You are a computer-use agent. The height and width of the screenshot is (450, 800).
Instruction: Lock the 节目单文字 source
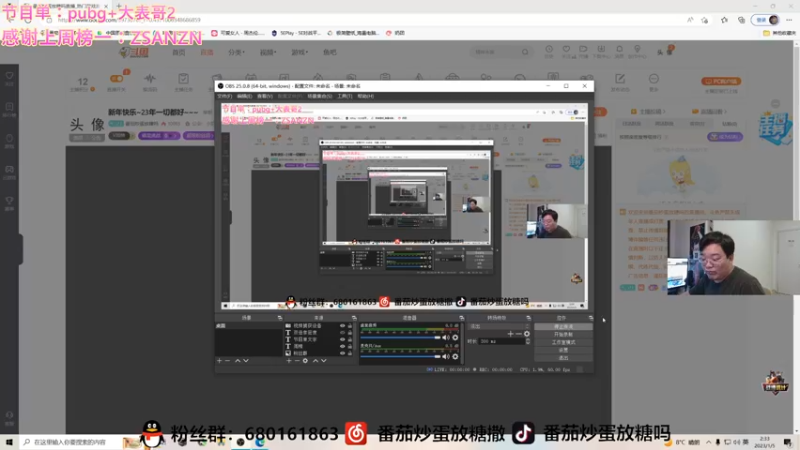coord(350,339)
